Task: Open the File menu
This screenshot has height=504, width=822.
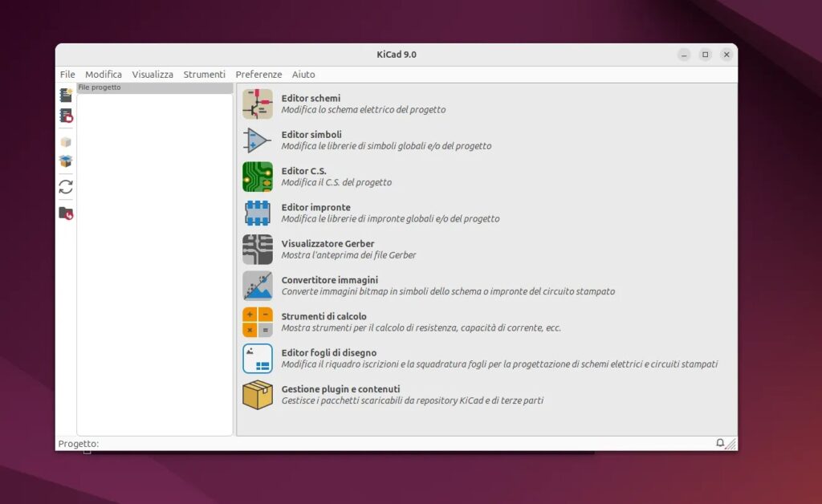Action: pyautogui.click(x=67, y=74)
